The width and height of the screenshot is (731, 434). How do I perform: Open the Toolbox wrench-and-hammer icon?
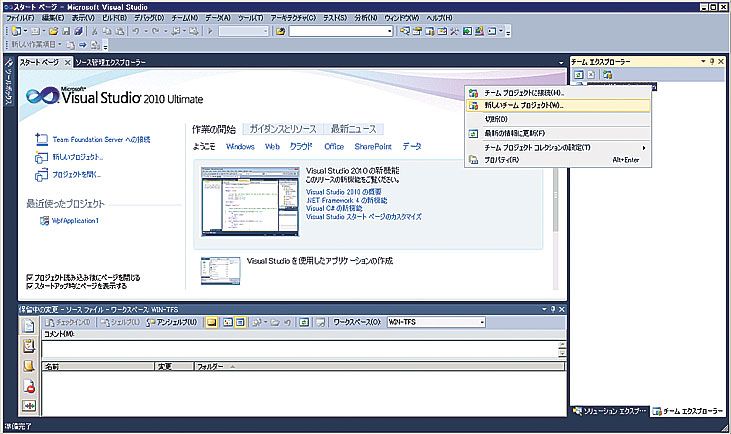click(x=454, y=31)
